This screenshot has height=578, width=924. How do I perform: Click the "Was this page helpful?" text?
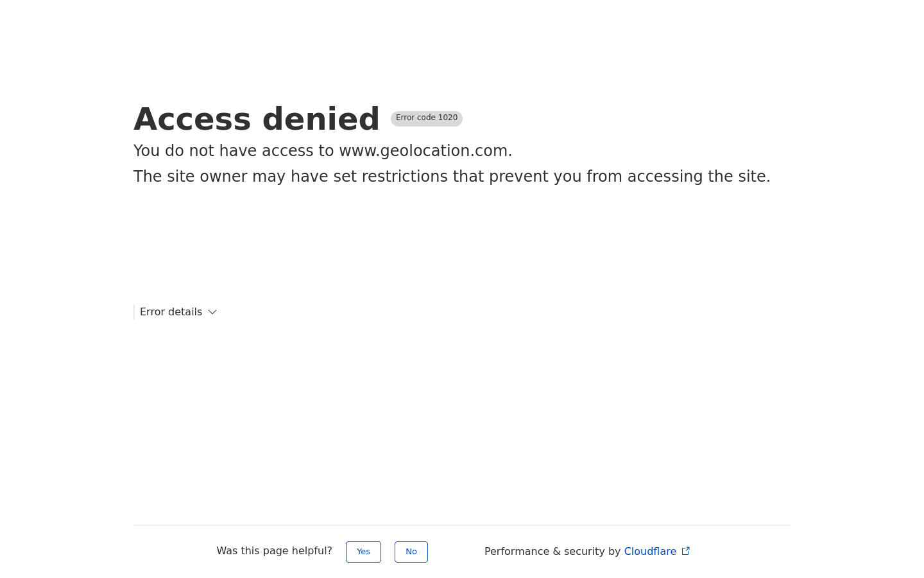click(x=274, y=551)
